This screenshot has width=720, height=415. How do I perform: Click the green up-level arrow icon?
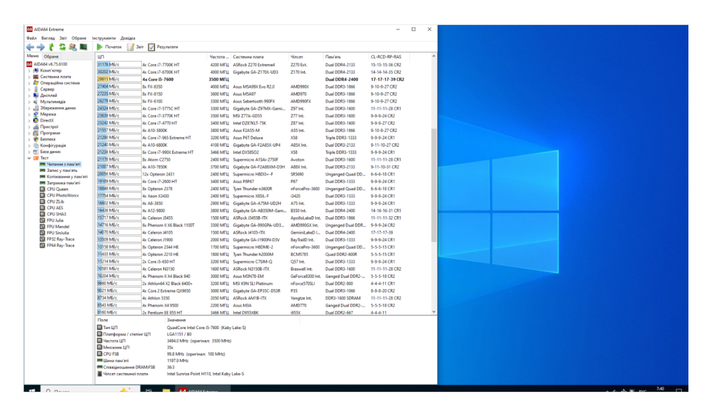[51, 47]
